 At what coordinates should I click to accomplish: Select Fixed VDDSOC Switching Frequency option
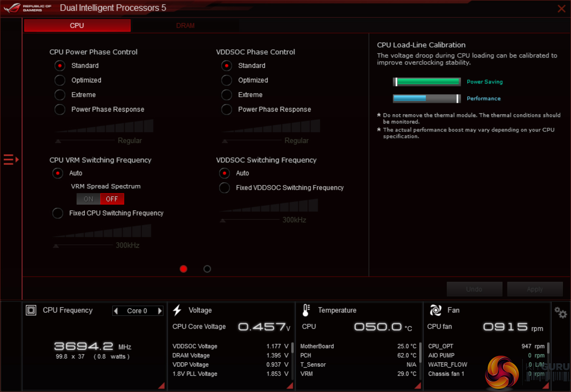pos(224,188)
